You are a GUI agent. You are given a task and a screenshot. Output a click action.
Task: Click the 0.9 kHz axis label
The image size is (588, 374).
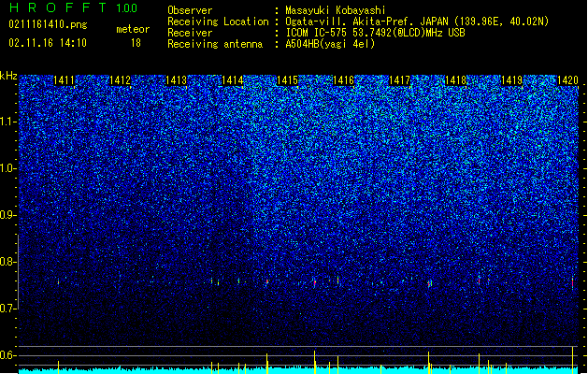pos(8,215)
